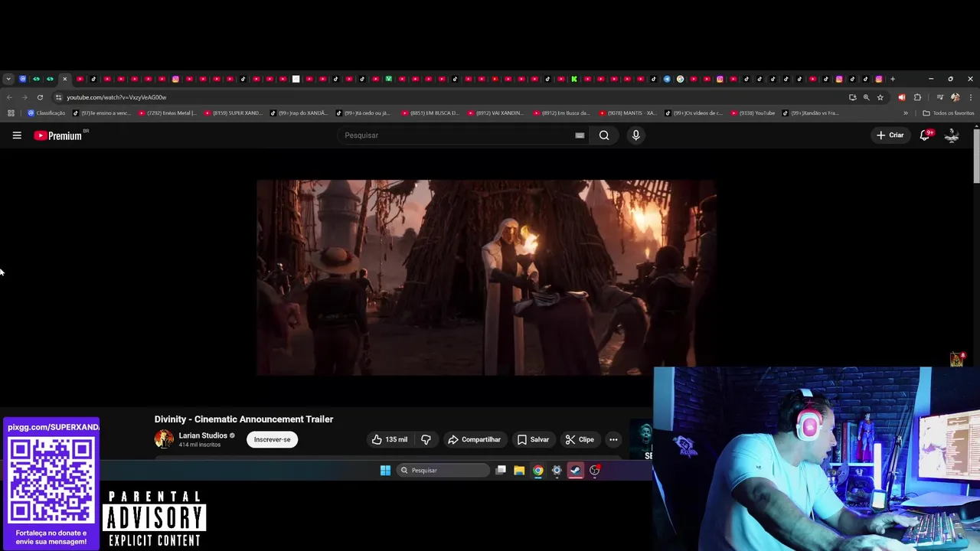Image resolution: width=980 pixels, height=551 pixels.
Task: Open the (9078) MANTIS bookmark
Action: click(x=629, y=113)
